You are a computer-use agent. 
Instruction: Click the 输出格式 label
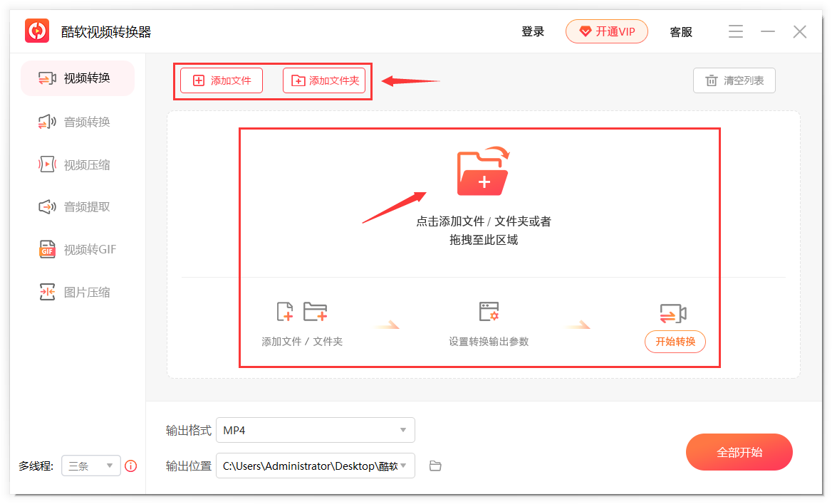(188, 430)
